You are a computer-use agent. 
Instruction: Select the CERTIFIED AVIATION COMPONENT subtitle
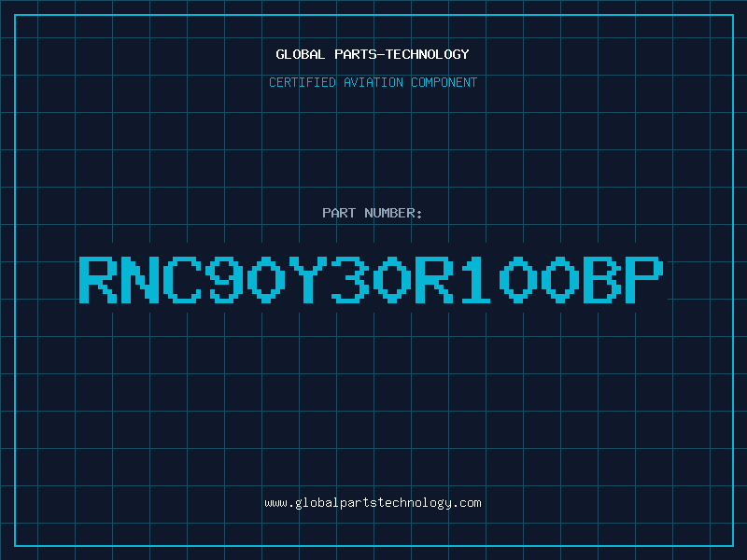pyautogui.click(x=373, y=82)
